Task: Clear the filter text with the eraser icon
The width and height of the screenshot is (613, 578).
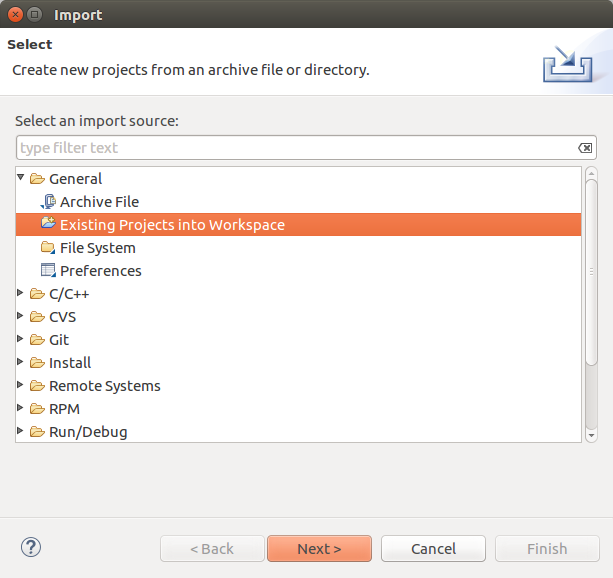Action: point(585,148)
